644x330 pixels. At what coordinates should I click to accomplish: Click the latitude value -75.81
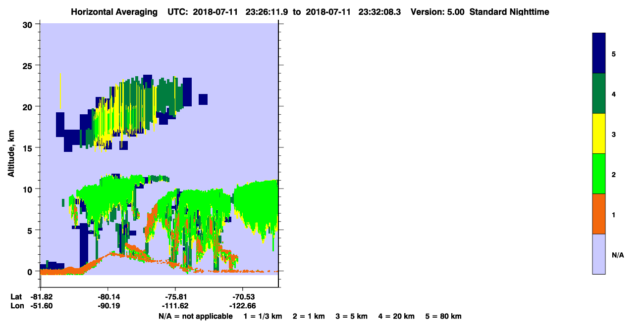(x=176, y=297)
